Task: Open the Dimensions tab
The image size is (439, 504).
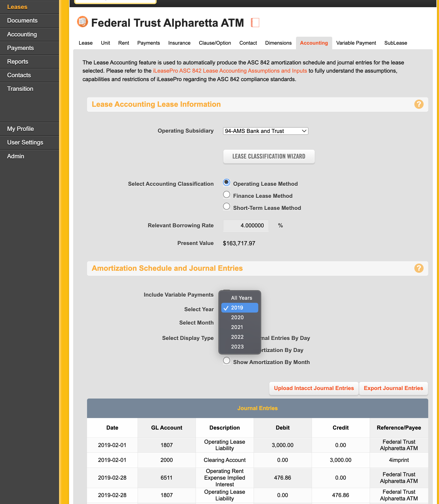Action: pos(278,43)
